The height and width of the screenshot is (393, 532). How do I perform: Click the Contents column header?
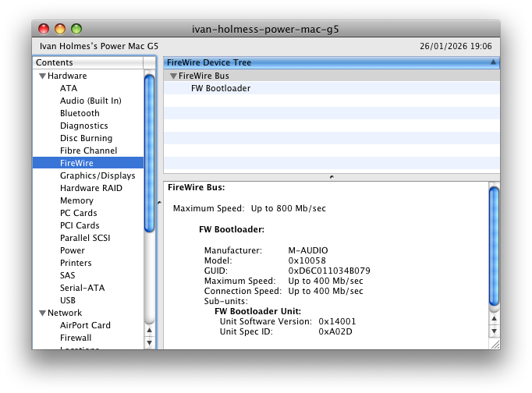(88, 62)
